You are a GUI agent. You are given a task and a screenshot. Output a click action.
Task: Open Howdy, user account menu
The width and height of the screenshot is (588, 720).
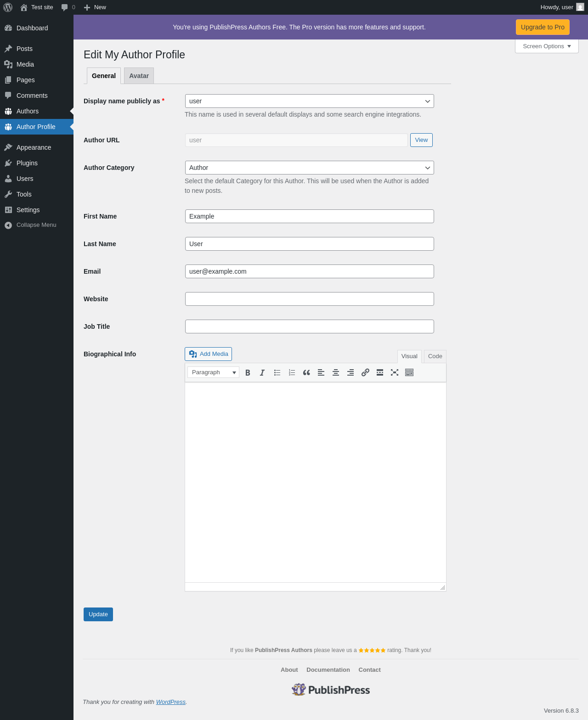(x=562, y=7)
